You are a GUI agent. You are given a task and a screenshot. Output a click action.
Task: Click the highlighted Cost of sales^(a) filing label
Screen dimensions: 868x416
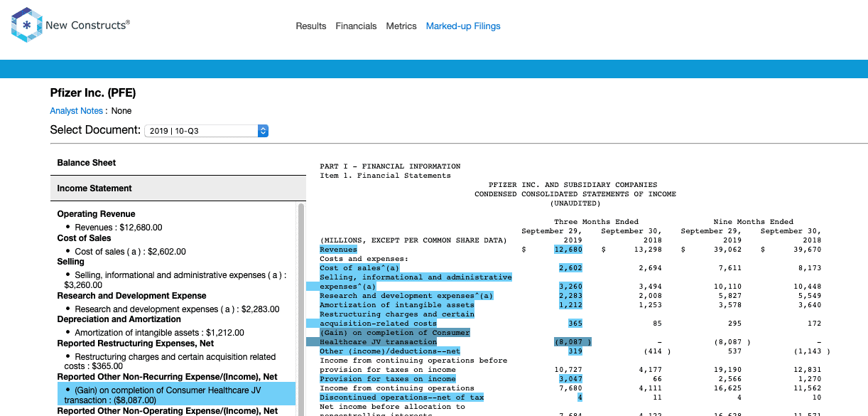[359, 268]
